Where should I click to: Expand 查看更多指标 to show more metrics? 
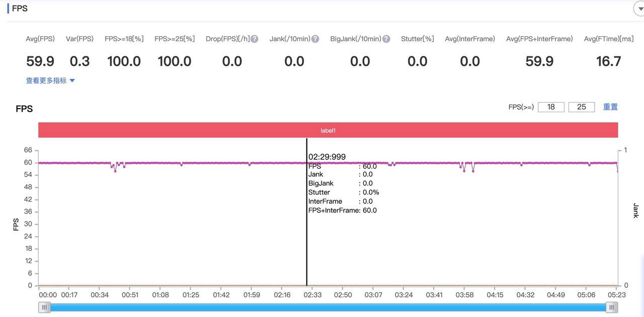coord(46,80)
